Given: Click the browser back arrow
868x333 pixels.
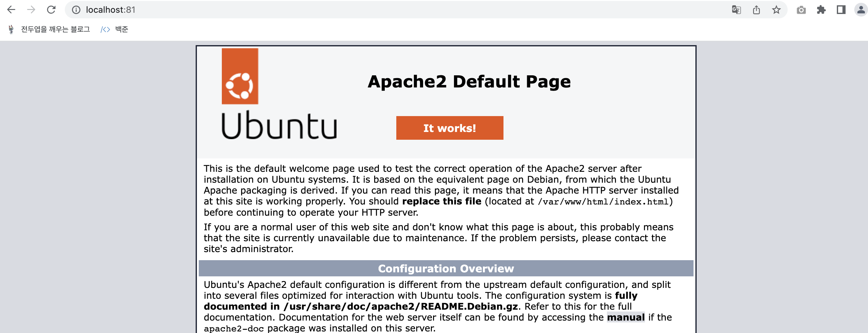Looking at the screenshot, I should (x=11, y=10).
